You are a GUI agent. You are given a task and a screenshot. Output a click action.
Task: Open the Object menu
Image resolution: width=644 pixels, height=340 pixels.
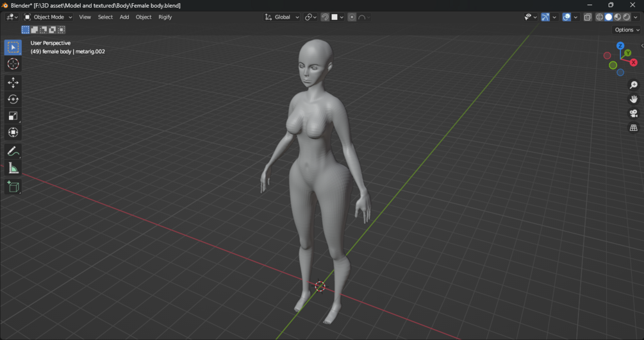pos(144,17)
